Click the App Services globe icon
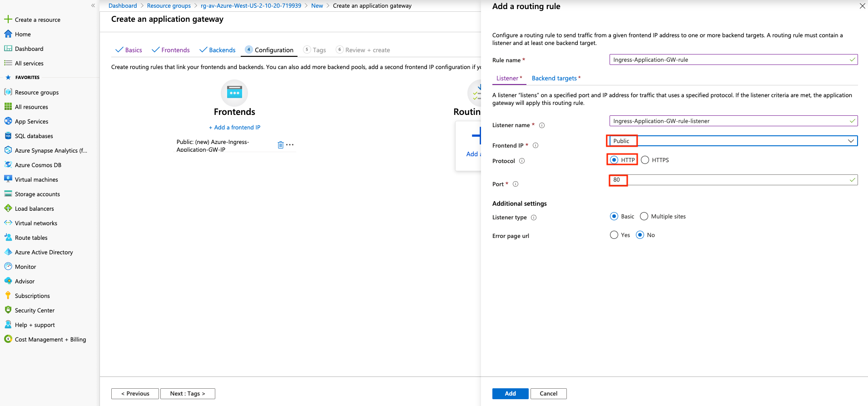 point(8,121)
